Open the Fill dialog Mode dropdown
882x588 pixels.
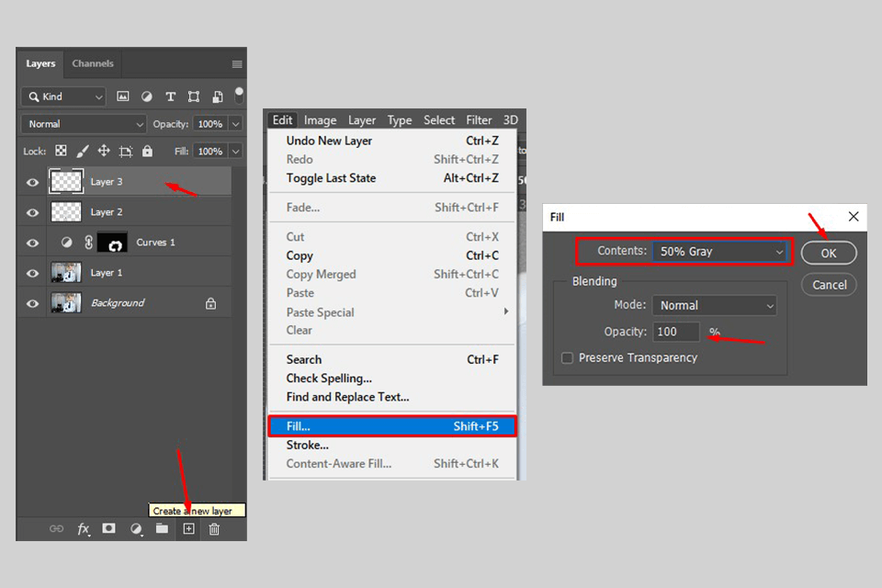715,306
